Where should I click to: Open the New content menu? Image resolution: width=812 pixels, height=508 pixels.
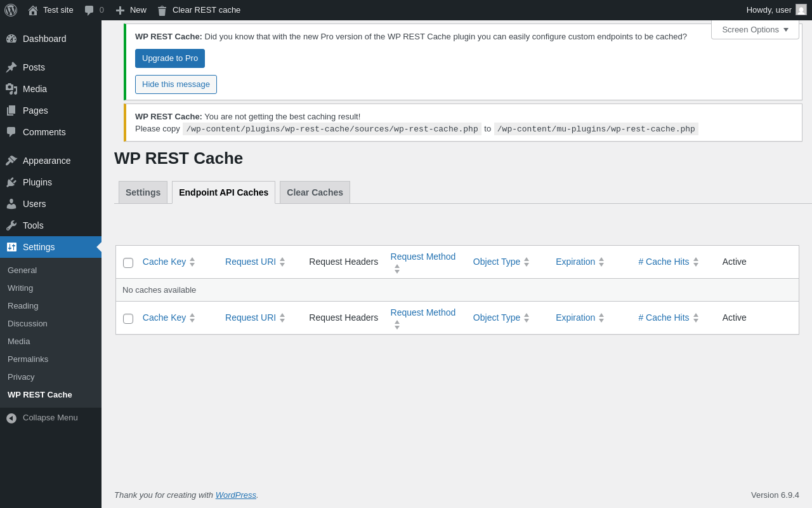click(131, 10)
